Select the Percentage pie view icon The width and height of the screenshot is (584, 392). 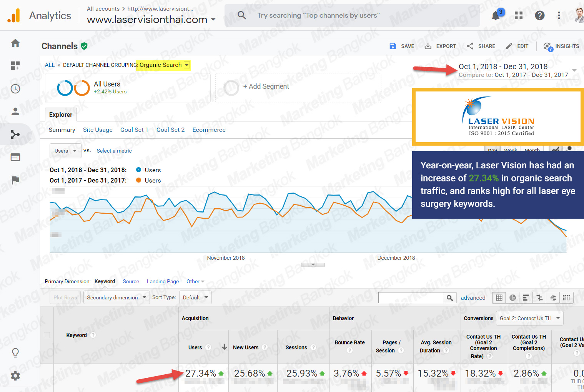tap(512, 297)
